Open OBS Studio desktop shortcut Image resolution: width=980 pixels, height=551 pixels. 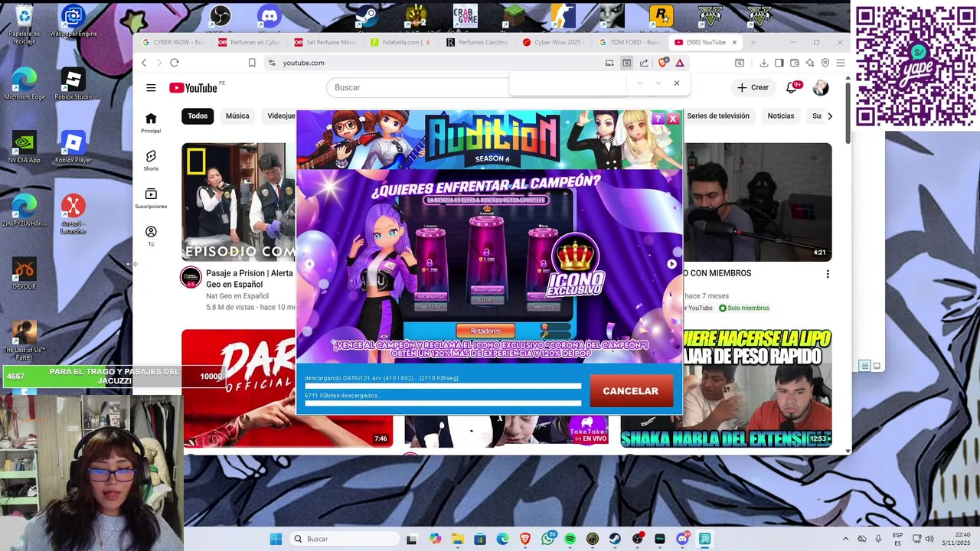click(220, 15)
